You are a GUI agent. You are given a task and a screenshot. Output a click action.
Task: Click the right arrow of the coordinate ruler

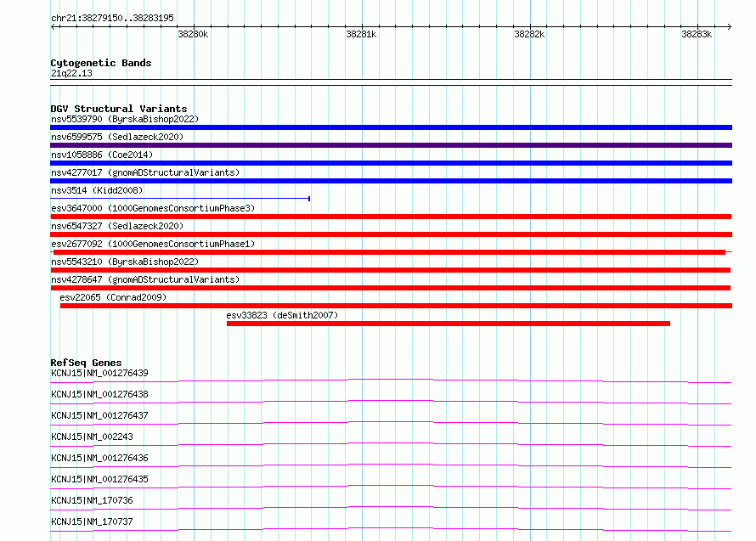coord(729,26)
